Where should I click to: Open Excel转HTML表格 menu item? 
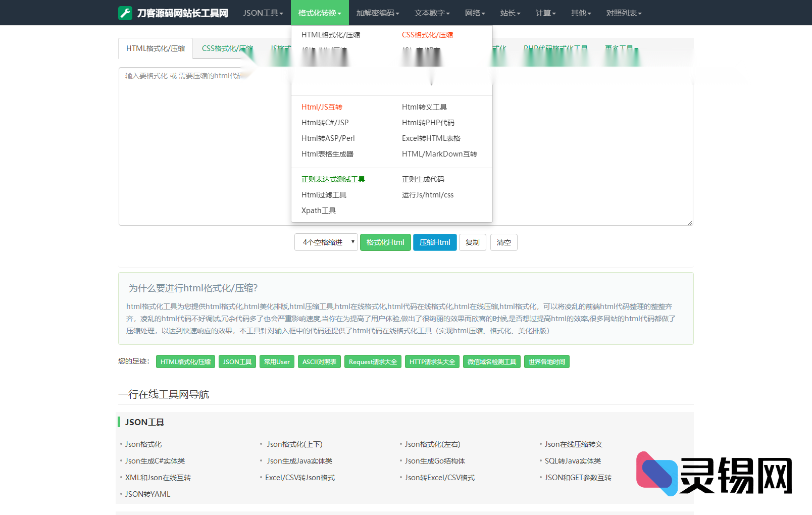431,138
